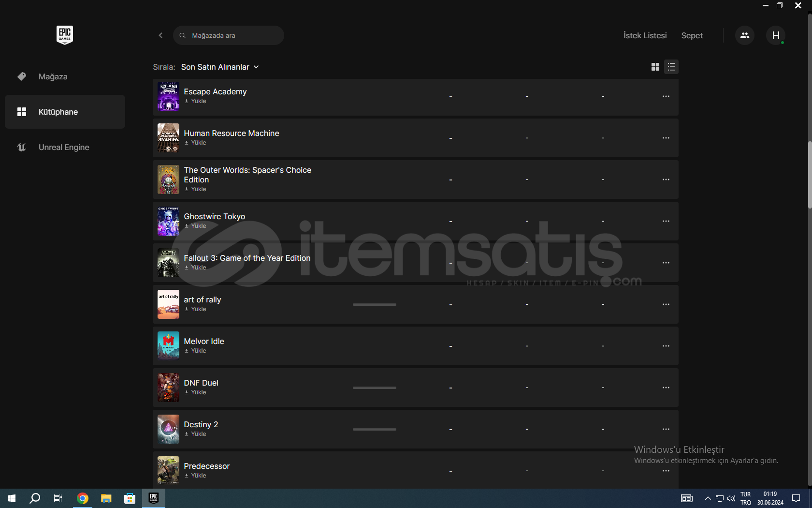
Task: Install Ghostwire Tokyo via Yükle
Action: click(x=195, y=226)
